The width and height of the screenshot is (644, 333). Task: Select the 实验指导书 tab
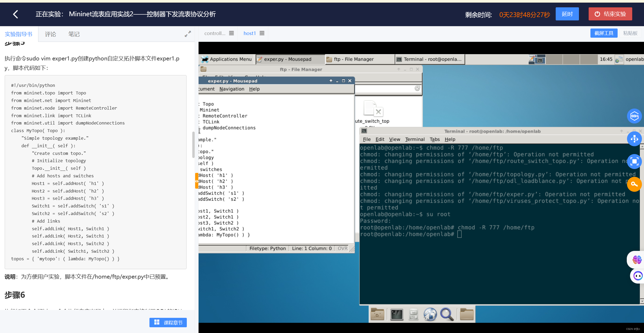19,34
